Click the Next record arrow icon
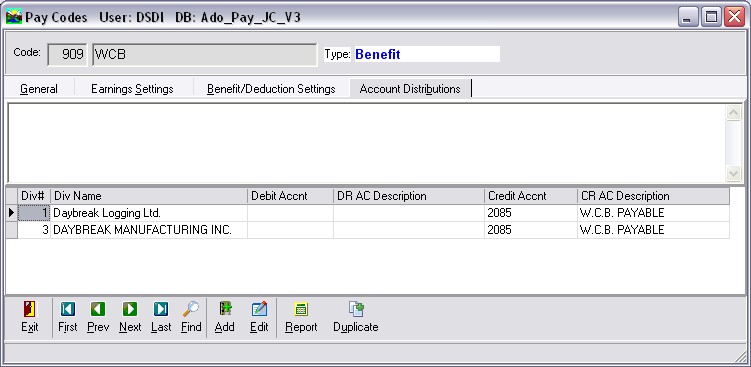The height and width of the screenshot is (367, 751). pyautogui.click(x=130, y=309)
